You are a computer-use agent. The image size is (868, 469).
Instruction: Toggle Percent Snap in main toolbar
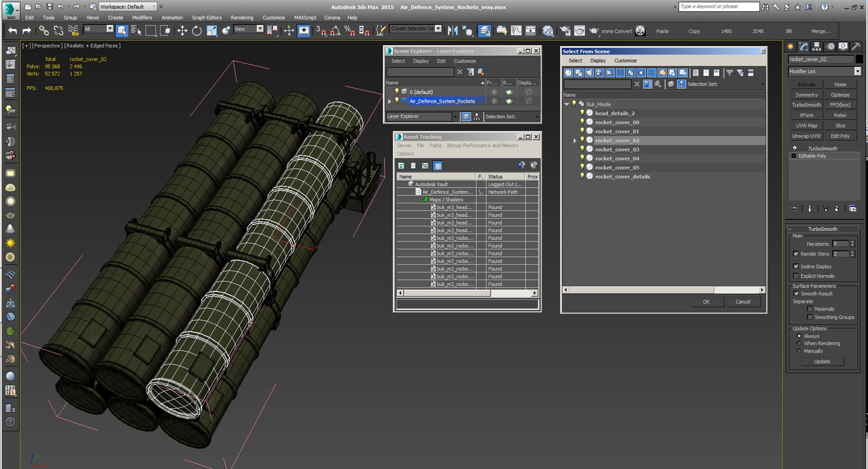click(x=350, y=30)
